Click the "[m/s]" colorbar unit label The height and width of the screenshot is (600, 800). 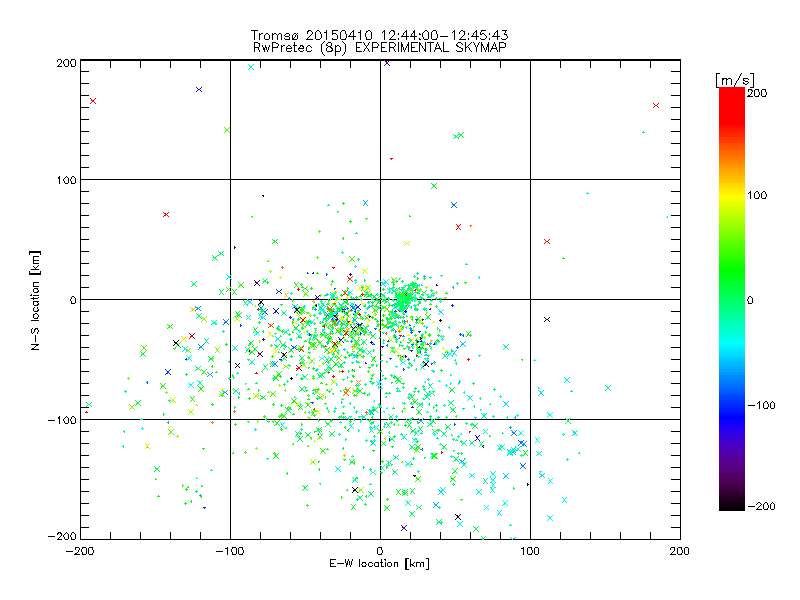click(735, 80)
